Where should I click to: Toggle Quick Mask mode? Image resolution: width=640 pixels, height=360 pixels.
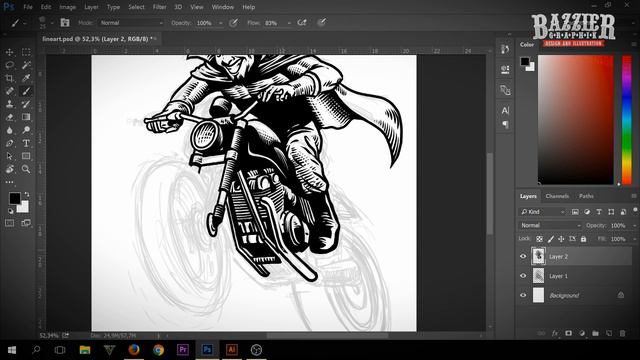tap(9, 223)
